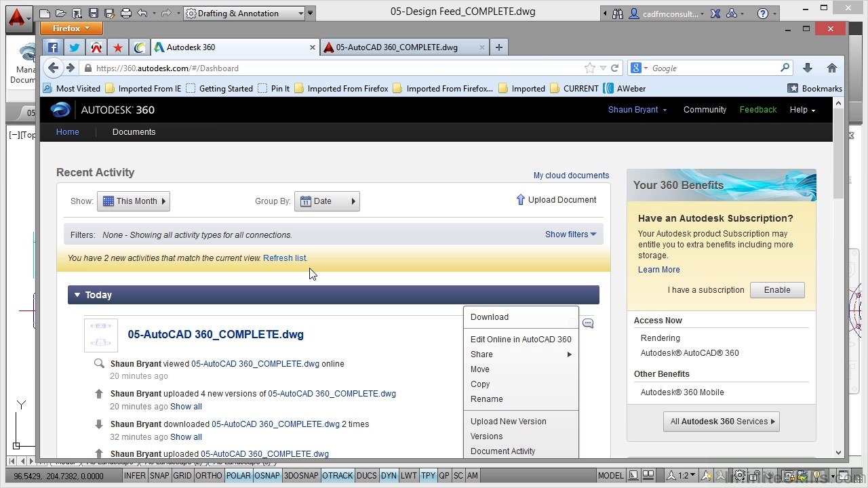Toggle OSNAP in the status bar
This screenshot has height=488, width=868.
pyautogui.click(x=267, y=476)
